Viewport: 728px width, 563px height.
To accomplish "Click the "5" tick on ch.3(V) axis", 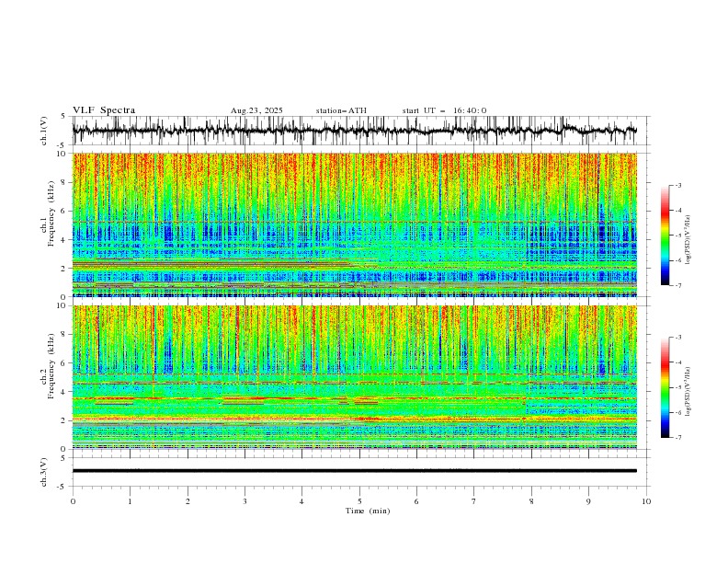I will coord(63,457).
